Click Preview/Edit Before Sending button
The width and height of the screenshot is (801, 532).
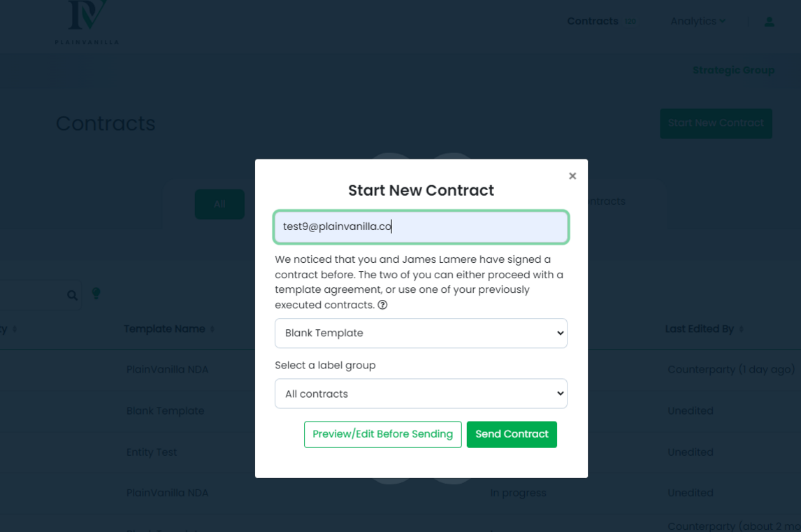pyautogui.click(x=382, y=434)
